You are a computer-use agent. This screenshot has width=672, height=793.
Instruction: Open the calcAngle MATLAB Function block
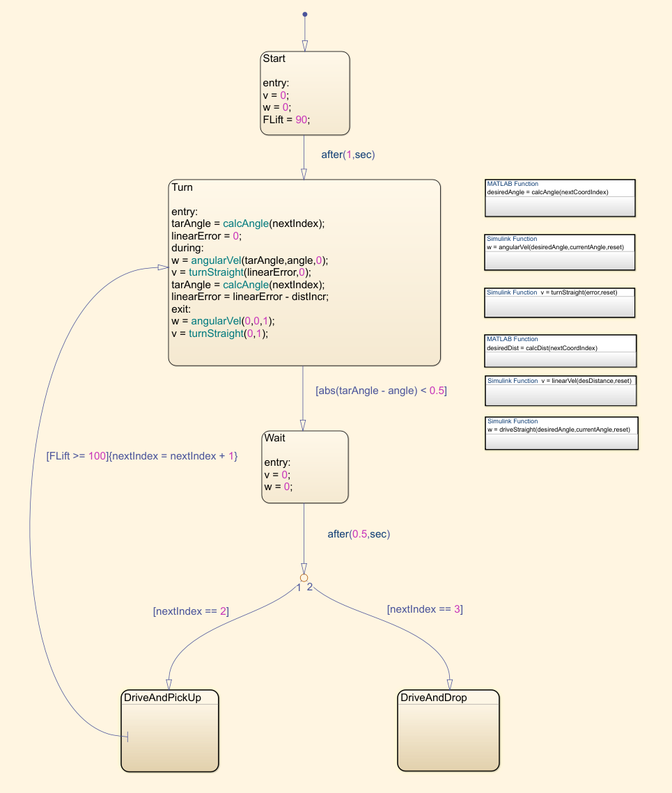(x=560, y=198)
